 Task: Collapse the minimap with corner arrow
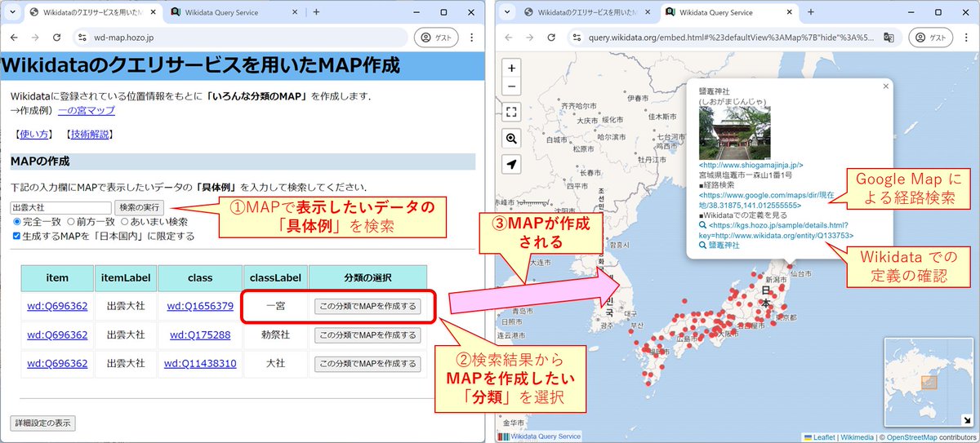click(x=968, y=419)
